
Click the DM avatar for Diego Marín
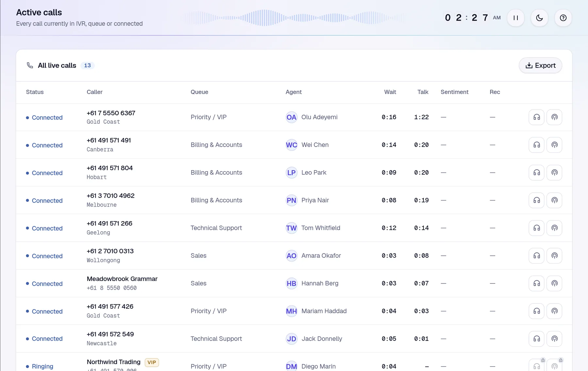tap(291, 366)
